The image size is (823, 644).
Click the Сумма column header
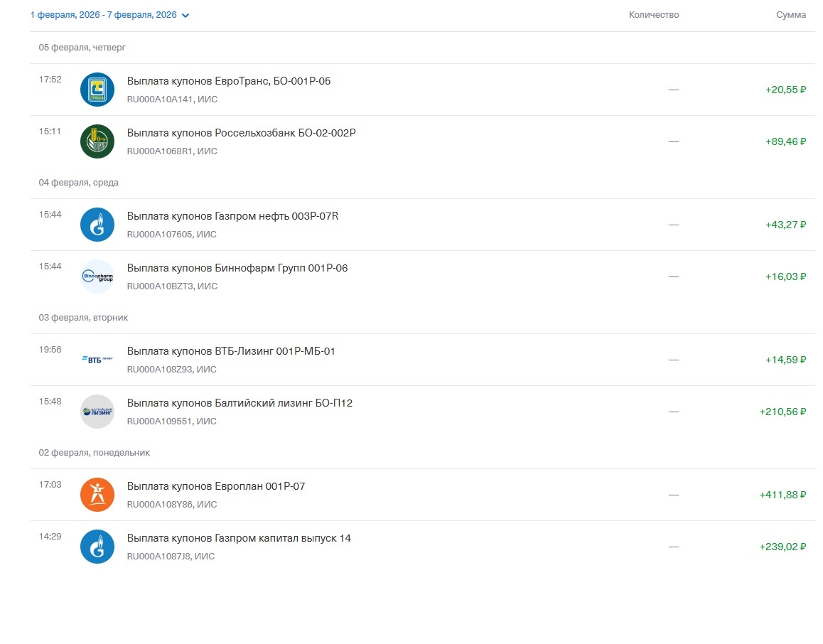pyautogui.click(x=791, y=15)
